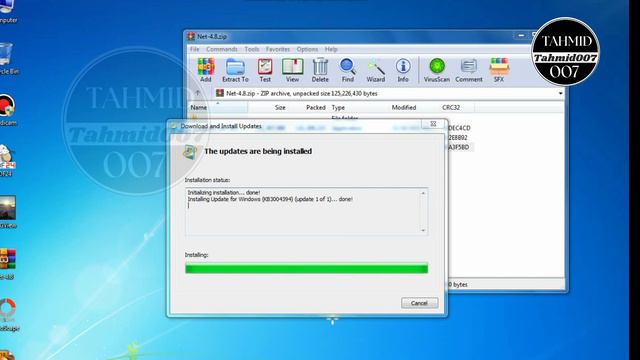Image resolution: width=640 pixels, height=360 pixels.
Task: Open the Comment tool
Action: 469,70
